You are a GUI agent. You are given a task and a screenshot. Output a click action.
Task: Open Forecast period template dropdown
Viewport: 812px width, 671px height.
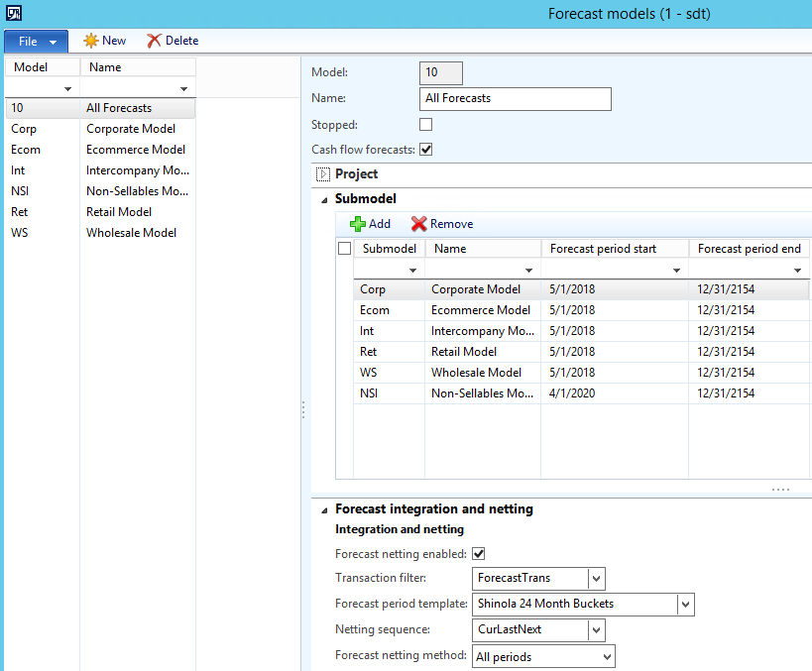[x=685, y=604]
